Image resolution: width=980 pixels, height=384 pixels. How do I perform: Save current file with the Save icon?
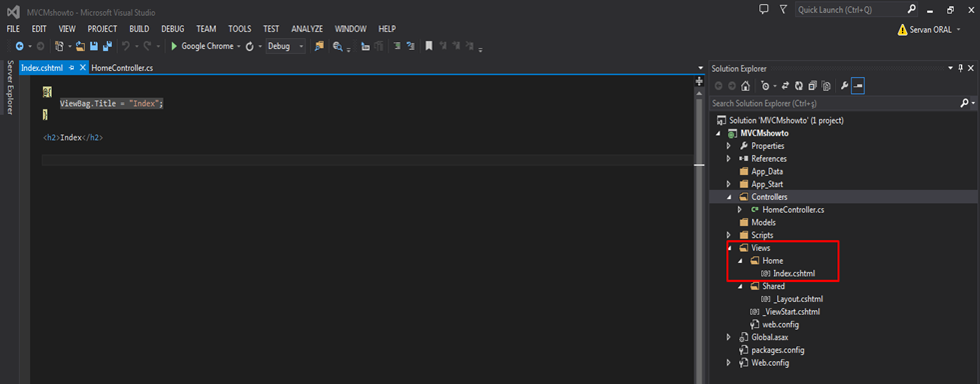(x=94, y=46)
